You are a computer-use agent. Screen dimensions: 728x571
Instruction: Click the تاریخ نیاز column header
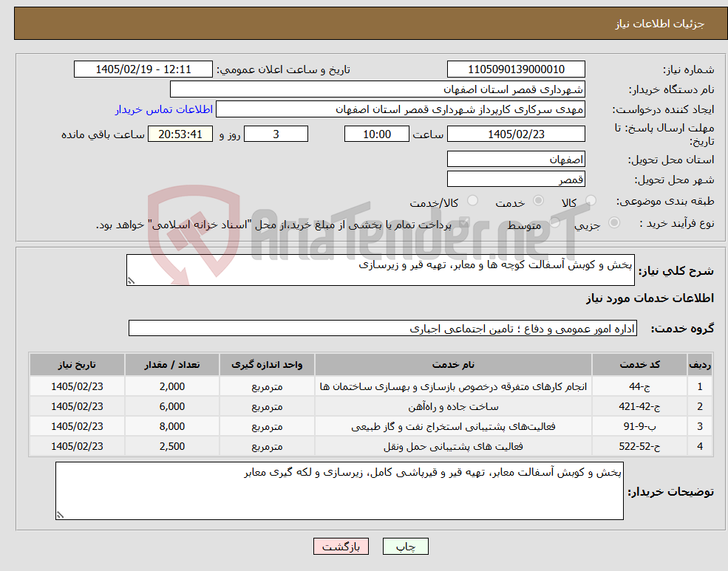77,365
